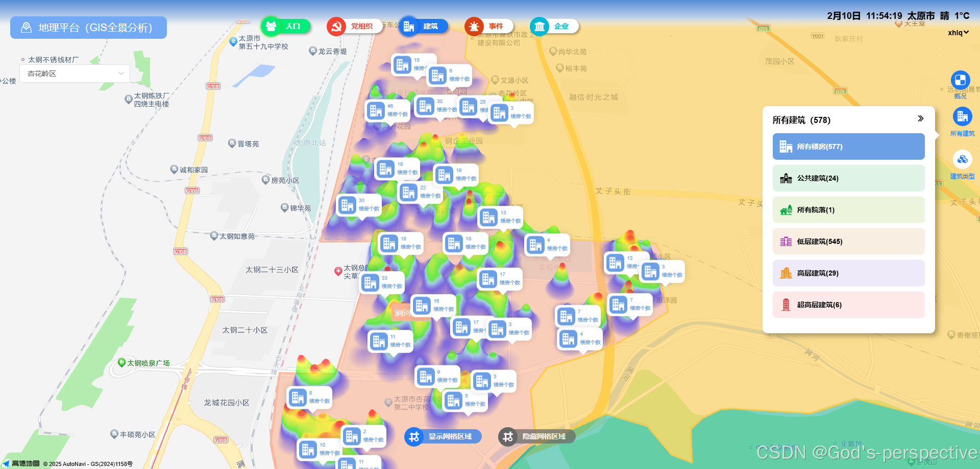Click the building marker showing 8 楼房个数
Image resolution: width=980 pixels, height=469 pixels.
point(309,398)
